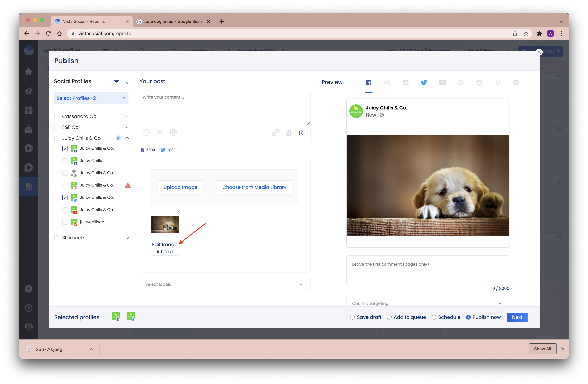
Task: Click the Upload Image button
Action: (x=180, y=187)
